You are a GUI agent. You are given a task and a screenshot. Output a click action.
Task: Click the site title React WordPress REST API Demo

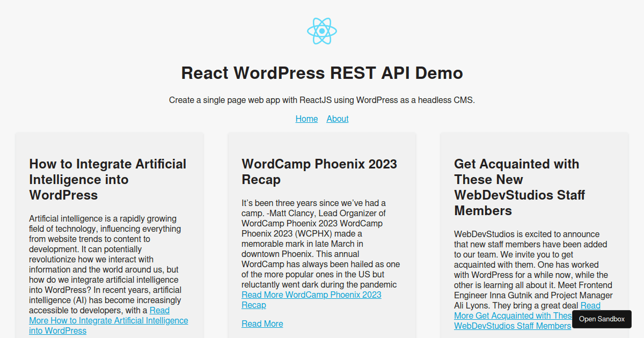pos(322,73)
